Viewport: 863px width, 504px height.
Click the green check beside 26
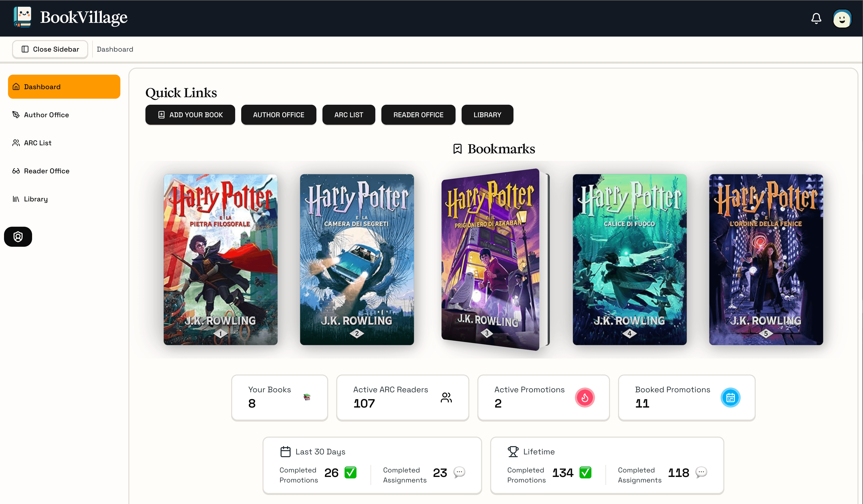[350, 472]
